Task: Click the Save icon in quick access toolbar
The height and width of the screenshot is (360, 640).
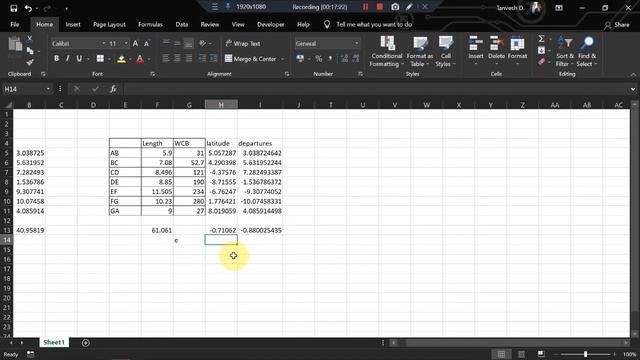Action: [13, 8]
